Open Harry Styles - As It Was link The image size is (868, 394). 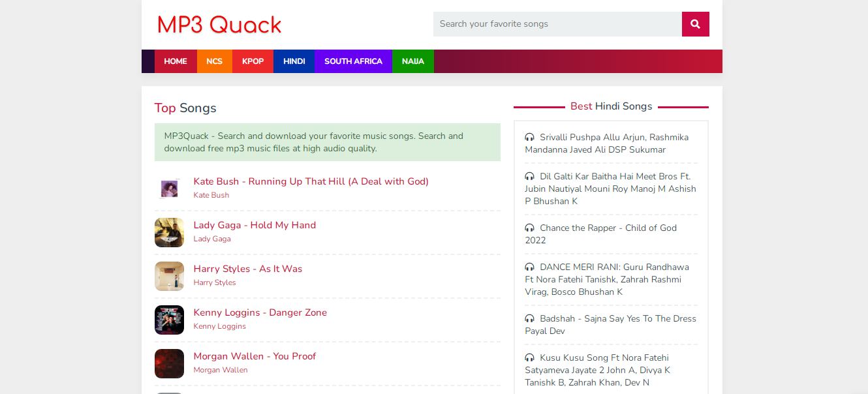coord(248,269)
